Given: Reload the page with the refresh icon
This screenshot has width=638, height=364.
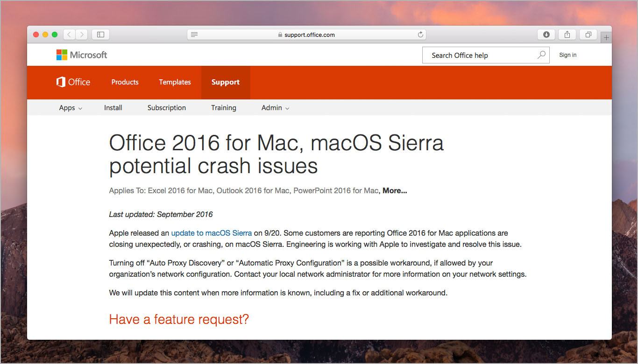Looking at the screenshot, I should [x=420, y=35].
